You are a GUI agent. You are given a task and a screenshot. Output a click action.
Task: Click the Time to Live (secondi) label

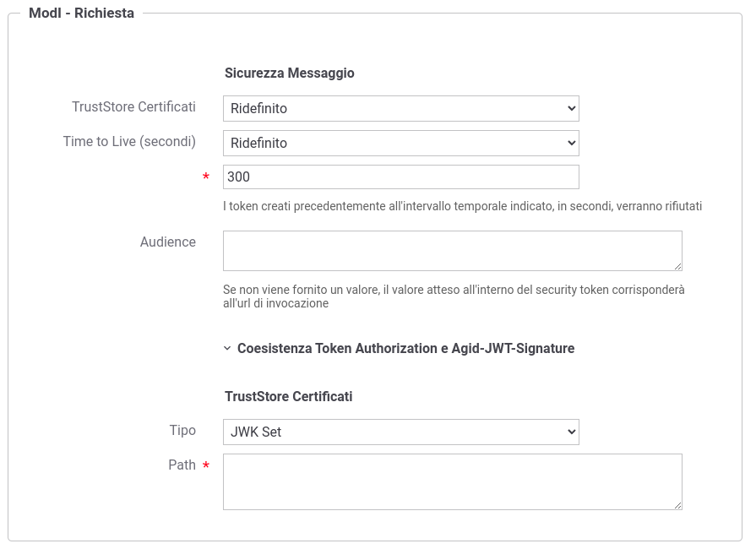click(129, 142)
